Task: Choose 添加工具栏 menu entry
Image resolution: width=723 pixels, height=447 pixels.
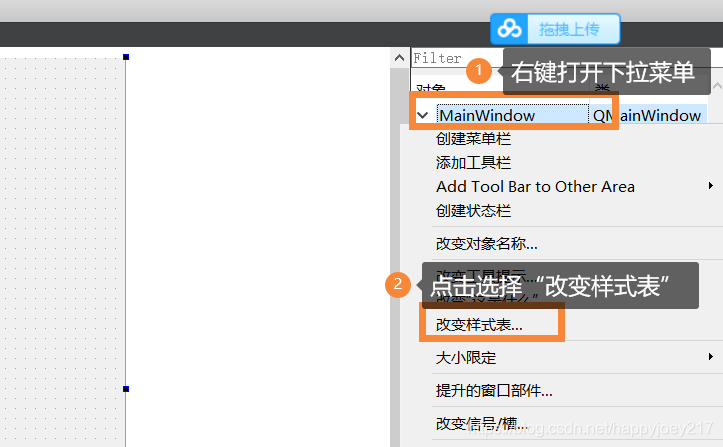Action: pyautogui.click(x=474, y=163)
